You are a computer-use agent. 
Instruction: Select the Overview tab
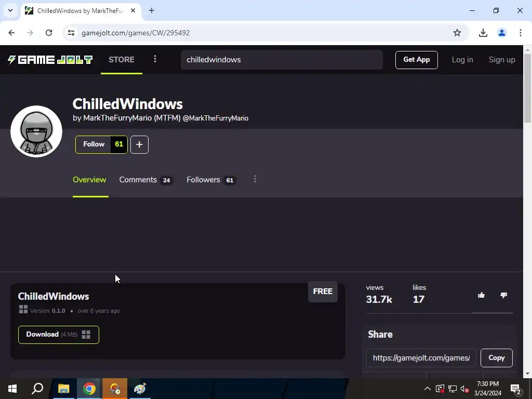coord(89,180)
